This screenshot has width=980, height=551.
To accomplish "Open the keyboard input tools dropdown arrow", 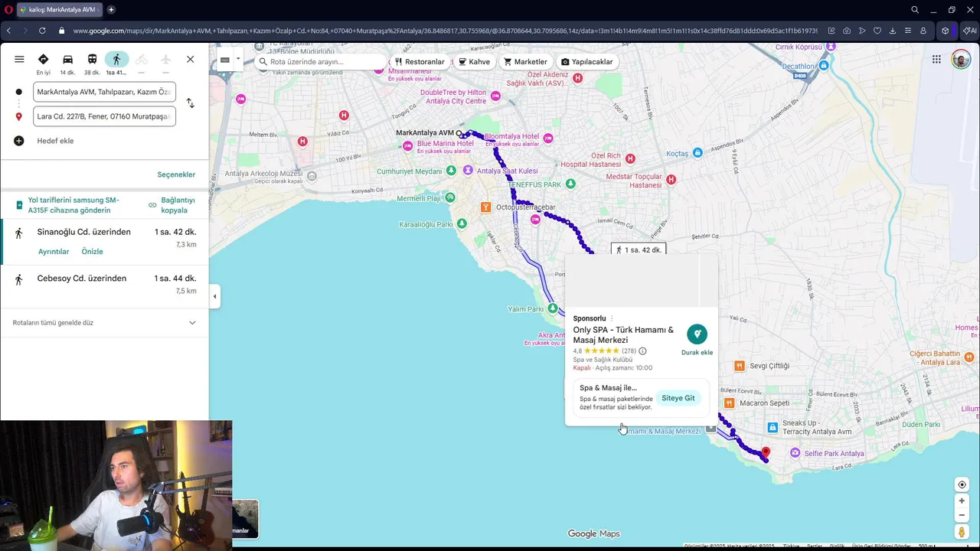I will 238,60.
